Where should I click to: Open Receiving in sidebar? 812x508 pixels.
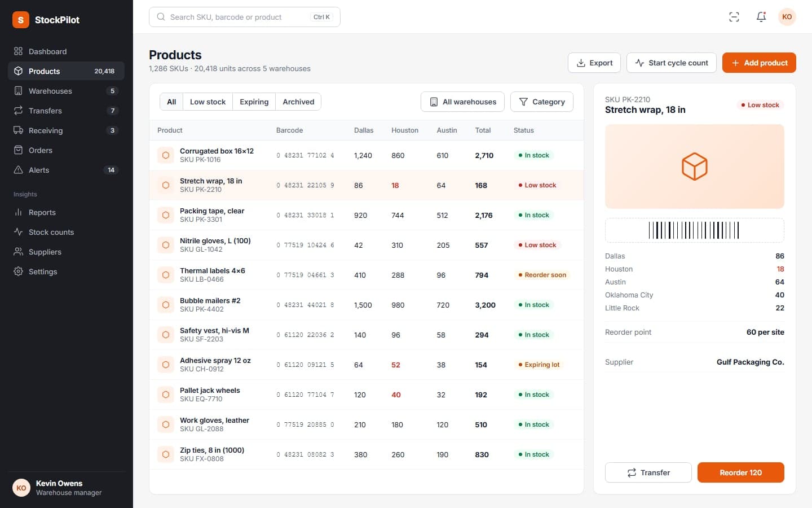click(x=66, y=130)
